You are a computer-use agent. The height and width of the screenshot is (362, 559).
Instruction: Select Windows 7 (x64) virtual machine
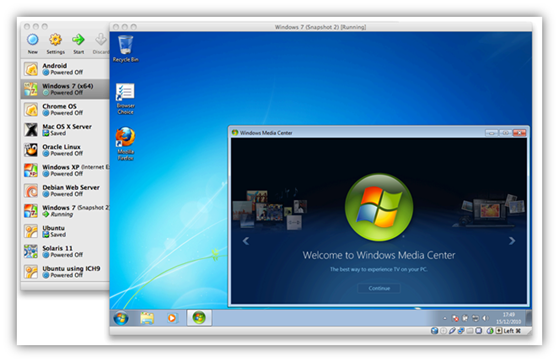(x=65, y=89)
